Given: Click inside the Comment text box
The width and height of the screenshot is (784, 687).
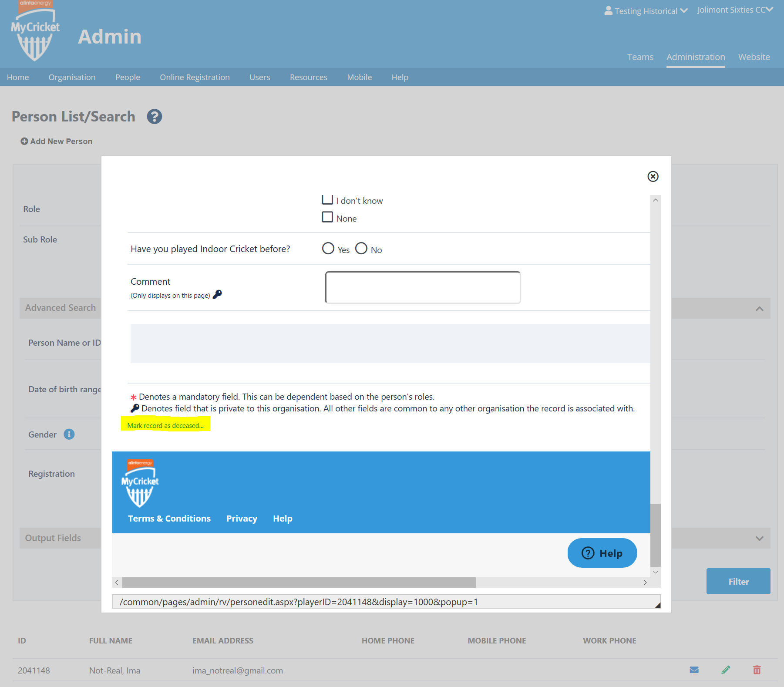Looking at the screenshot, I should click(x=423, y=287).
